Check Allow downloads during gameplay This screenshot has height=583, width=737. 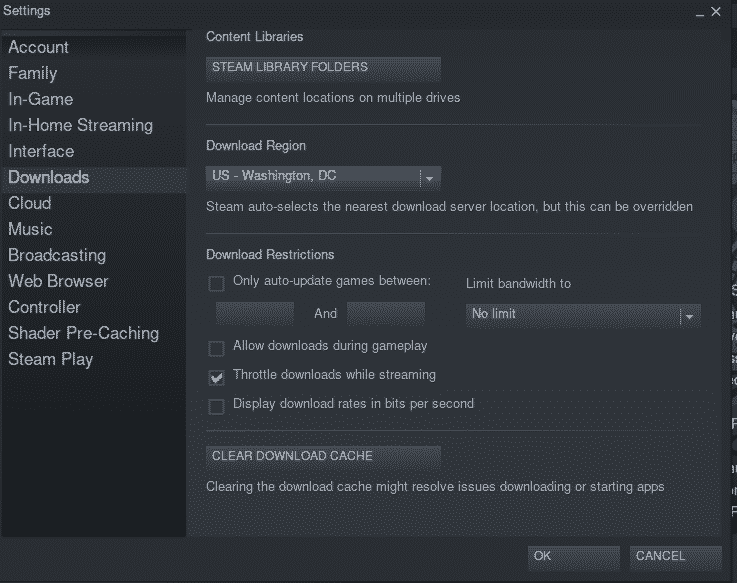coord(216,349)
